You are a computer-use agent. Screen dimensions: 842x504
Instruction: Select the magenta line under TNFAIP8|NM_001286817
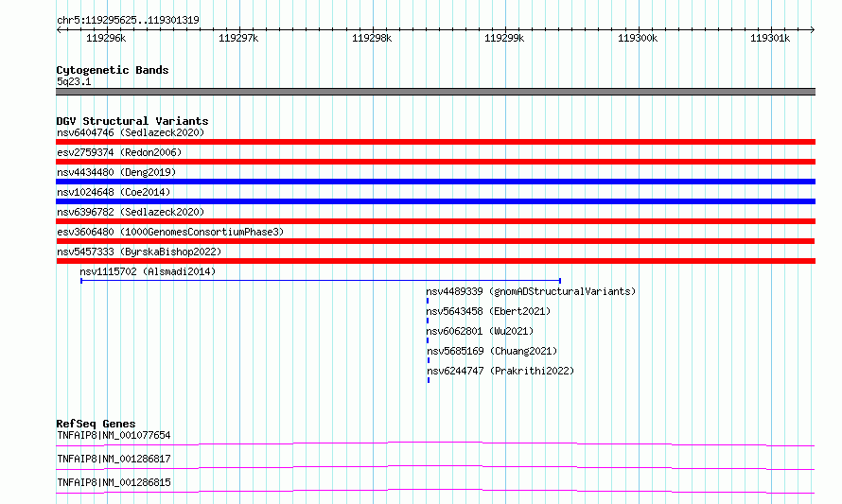[435, 467]
